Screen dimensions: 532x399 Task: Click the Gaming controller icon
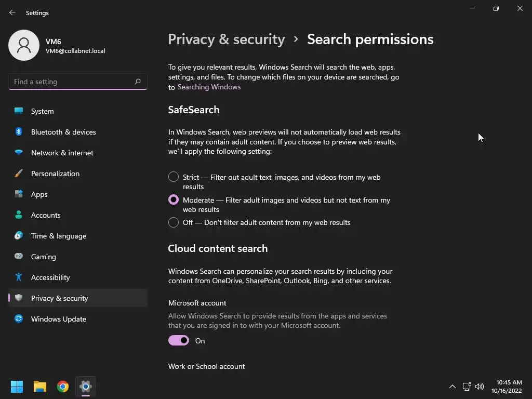click(19, 257)
